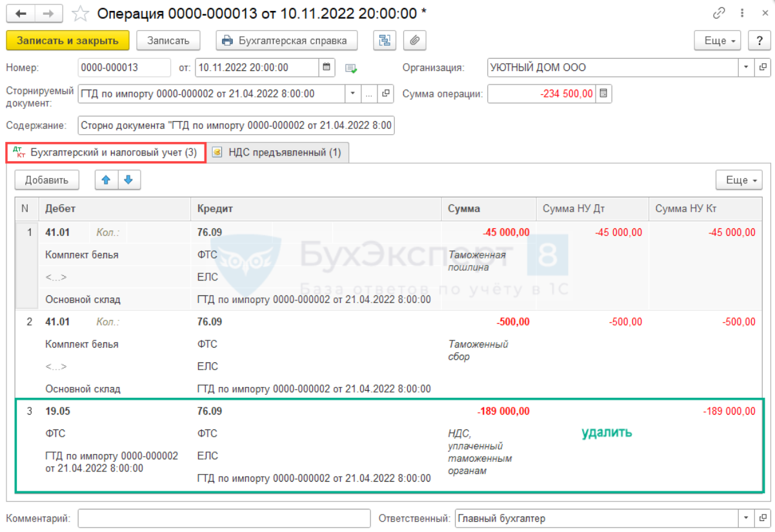Open help with question mark button
The height and width of the screenshot is (532, 775).
(760, 40)
